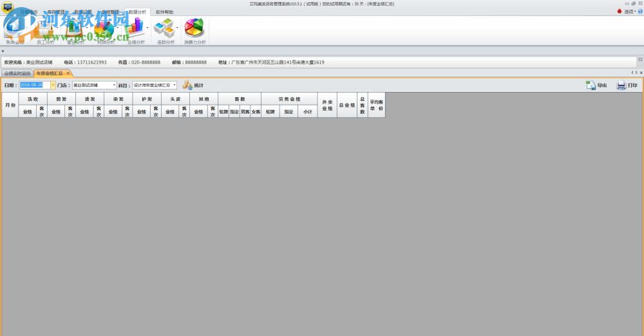Open the 科目 subject dropdown
Image resolution: width=644 pixels, height=336 pixels.
click(175, 85)
